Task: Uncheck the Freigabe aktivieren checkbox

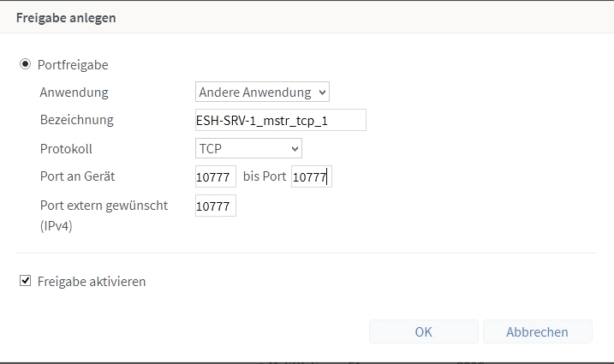Action: pyautogui.click(x=25, y=281)
